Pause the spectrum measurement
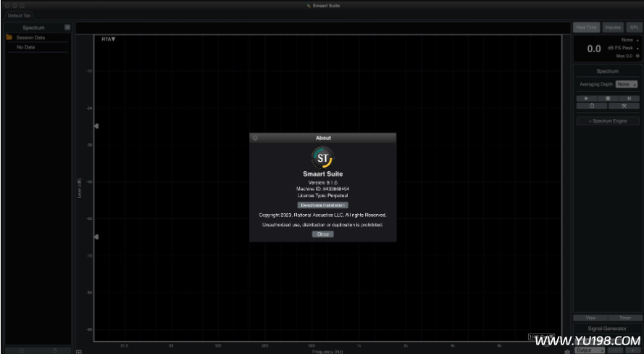This screenshot has width=644, height=354. tap(630, 99)
